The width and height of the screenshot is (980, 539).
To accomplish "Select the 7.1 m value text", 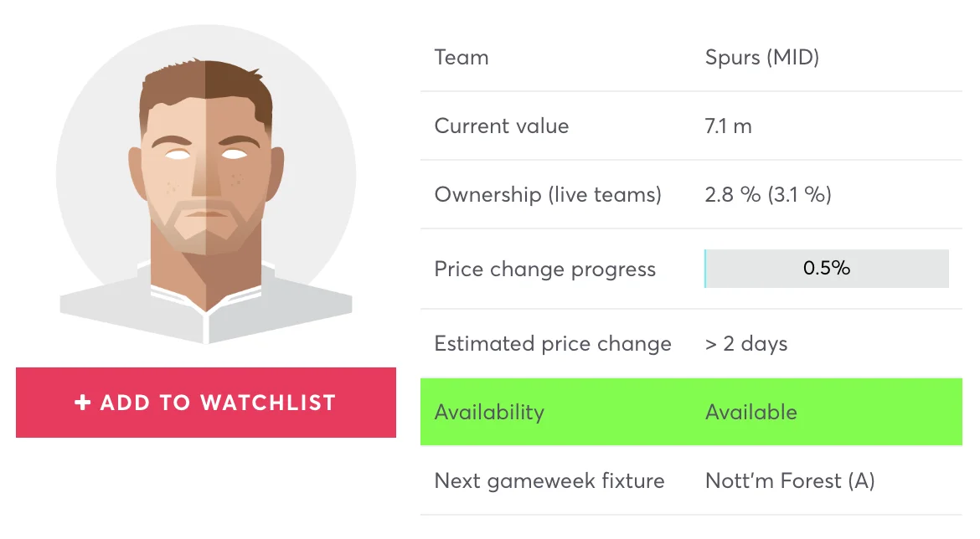I will coord(728,126).
